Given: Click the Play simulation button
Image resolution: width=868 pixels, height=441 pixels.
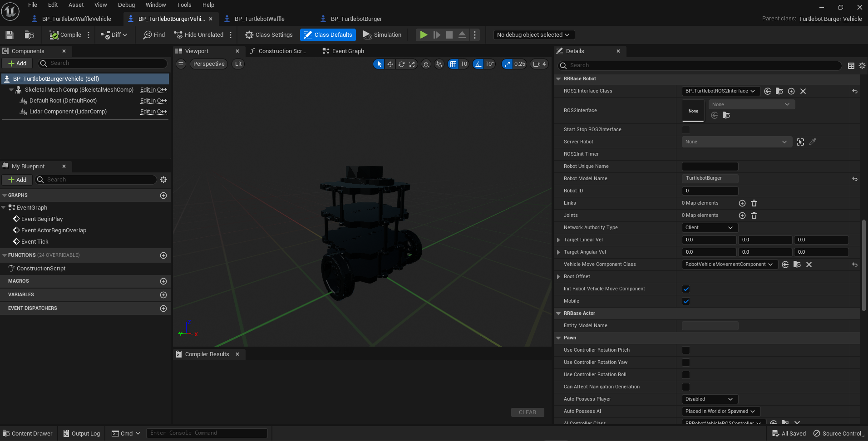Looking at the screenshot, I should [424, 35].
